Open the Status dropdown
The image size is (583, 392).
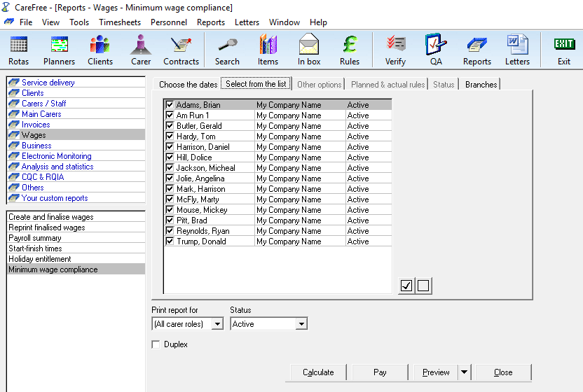click(x=301, y=324)
